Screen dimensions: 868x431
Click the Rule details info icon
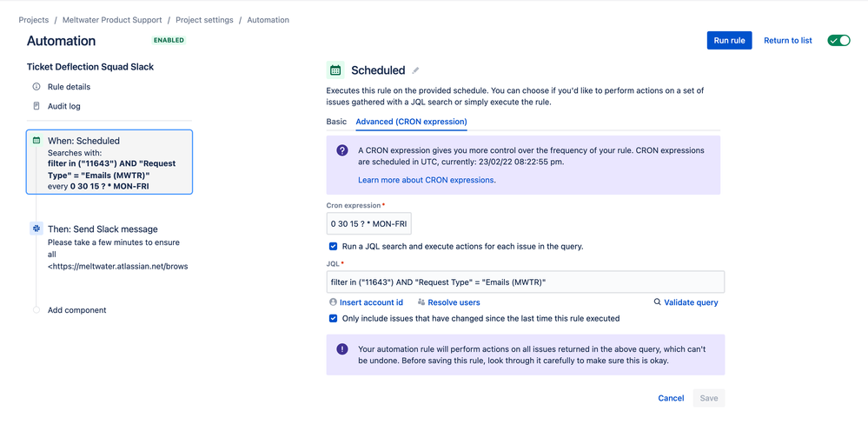[36, 87]
